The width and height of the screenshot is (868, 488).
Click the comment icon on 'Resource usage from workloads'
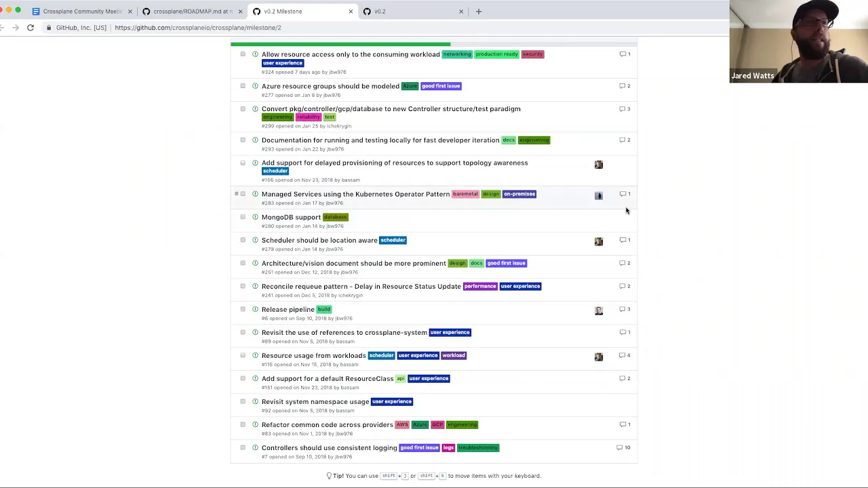click(623, 355)
